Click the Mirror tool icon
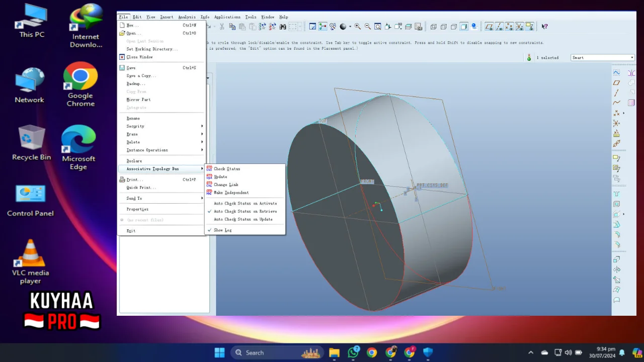Image resolution: width=644 pixels, height=362 pixels. [x=631, y=73]
